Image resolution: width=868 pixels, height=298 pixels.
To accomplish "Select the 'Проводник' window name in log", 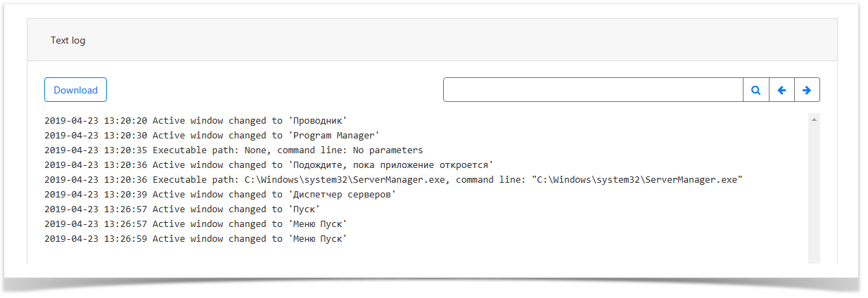I will [x=318, y=121].
